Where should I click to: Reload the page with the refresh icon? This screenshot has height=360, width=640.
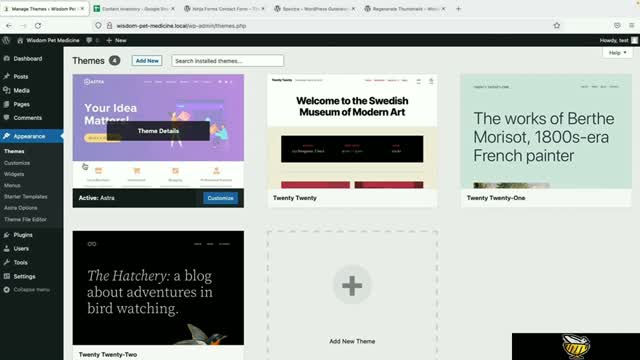click(38, 25)
